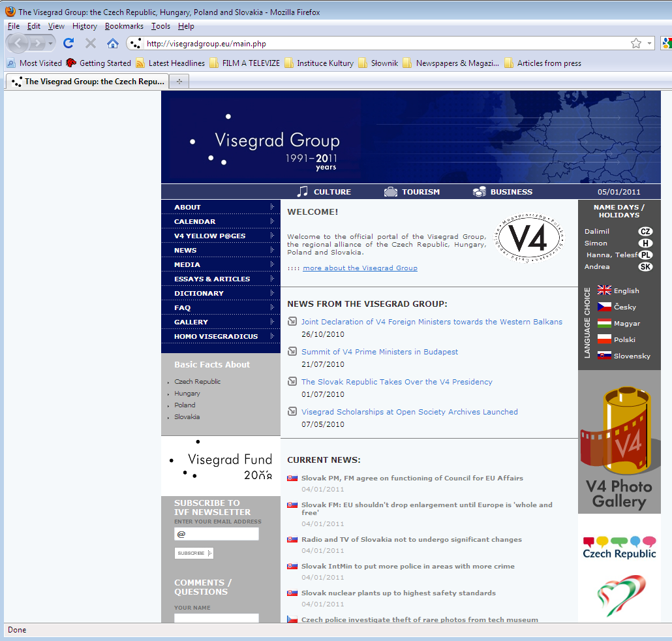Screen dimensions: 672x641
Task: Open the GALLERY navigation item
Action: point(221,322)
